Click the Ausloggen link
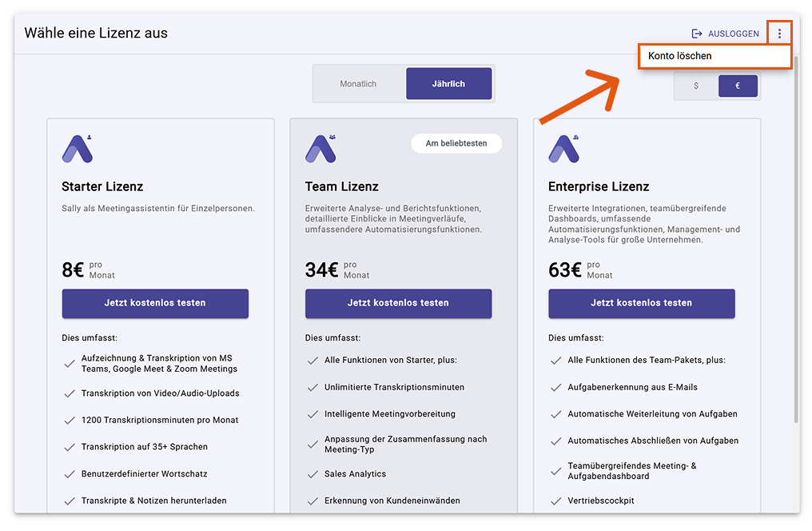 733,34
